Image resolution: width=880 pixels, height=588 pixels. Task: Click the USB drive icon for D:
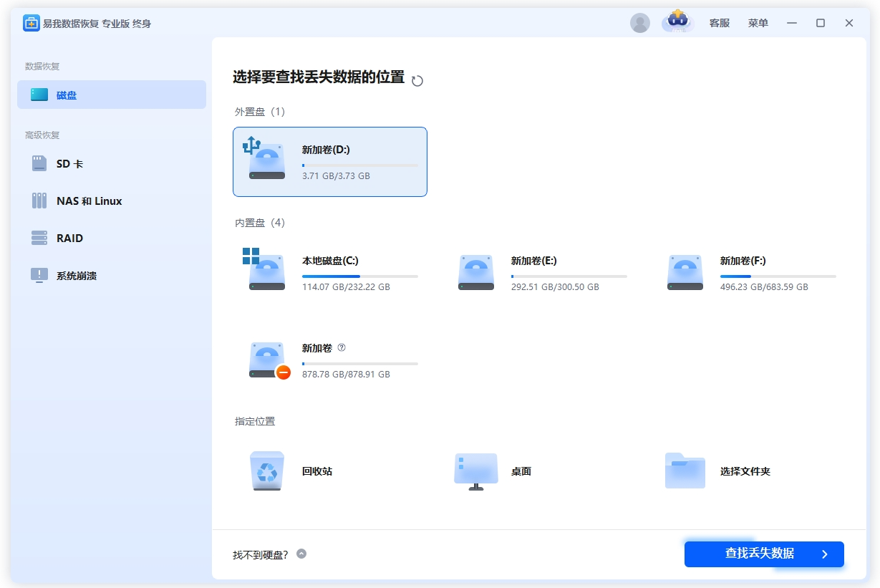pos(265,158)
